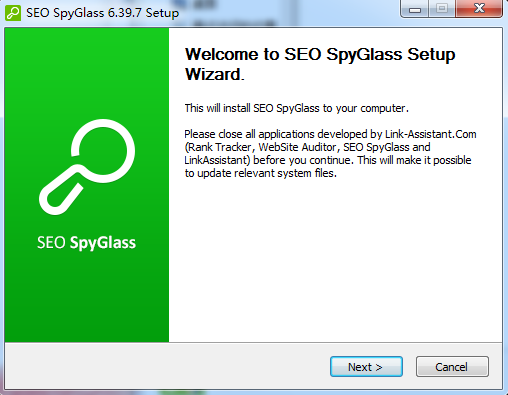
Task: Click the small SpyGlass icon in title bar
Action: 13,13
